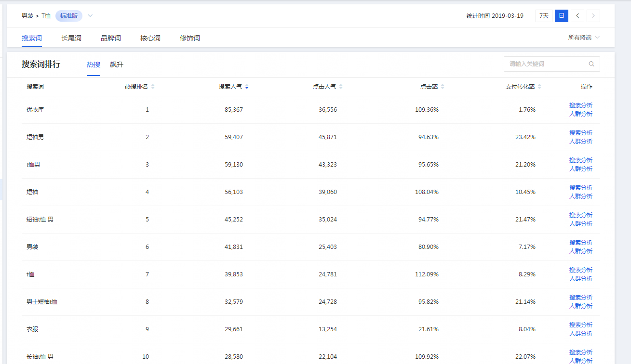Expand the 标准版 version dropdown chevron

click(90, 16)
